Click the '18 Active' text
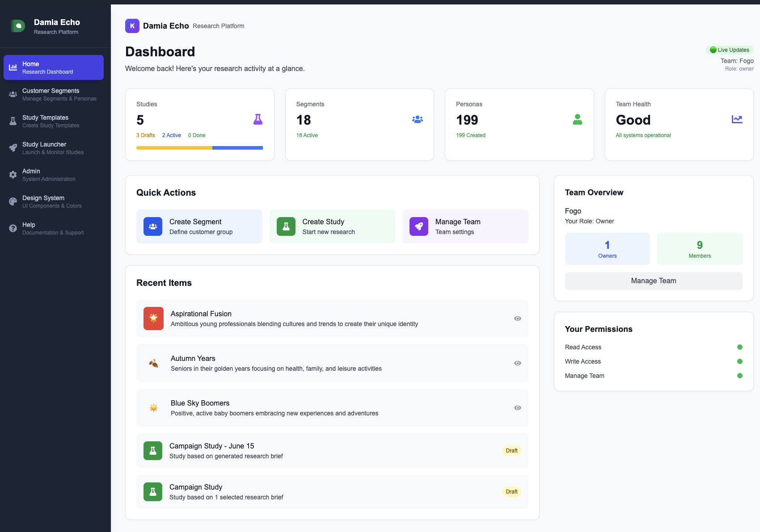Viewport: 760px width, 532px height. [307, 135]
